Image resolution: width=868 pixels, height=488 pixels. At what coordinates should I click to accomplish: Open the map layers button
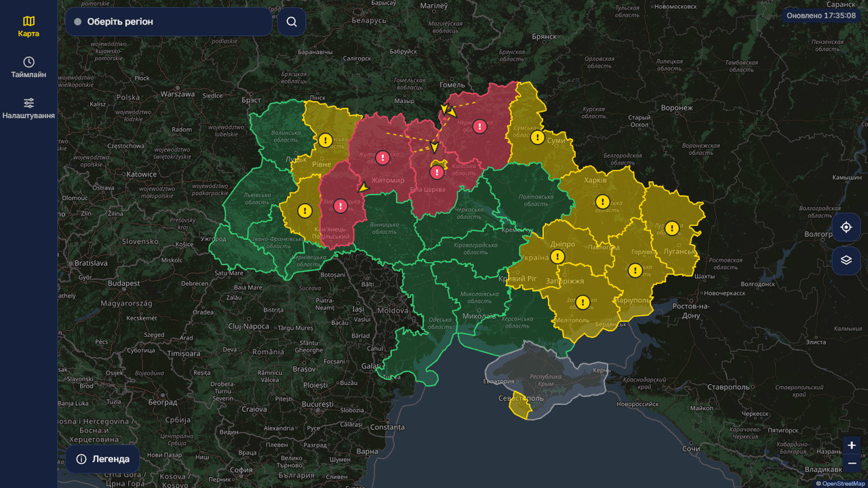tap(846, 260)
